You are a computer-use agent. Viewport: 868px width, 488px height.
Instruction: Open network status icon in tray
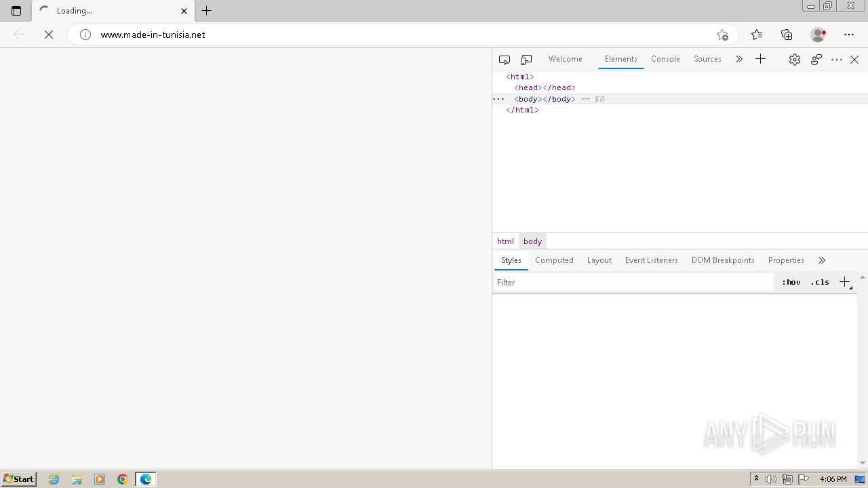coord(787,479)
